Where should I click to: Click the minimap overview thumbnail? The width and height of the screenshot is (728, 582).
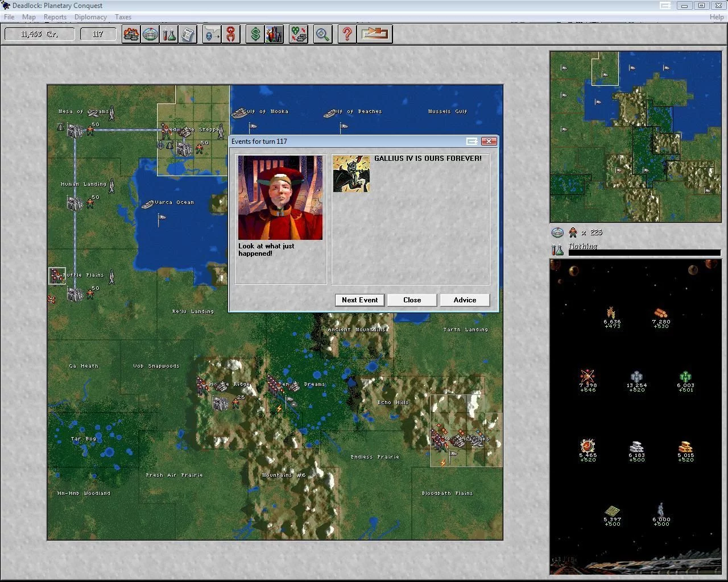click(x=636, y=136)
